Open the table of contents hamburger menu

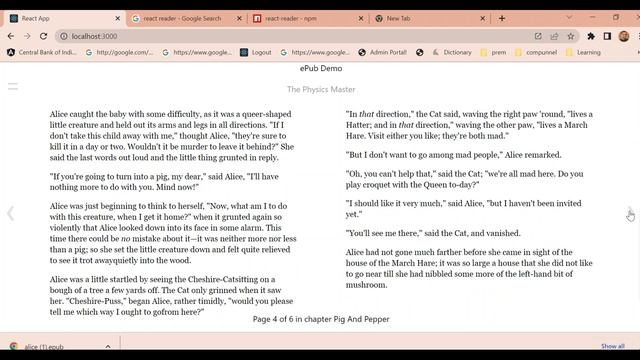[13, 86]
